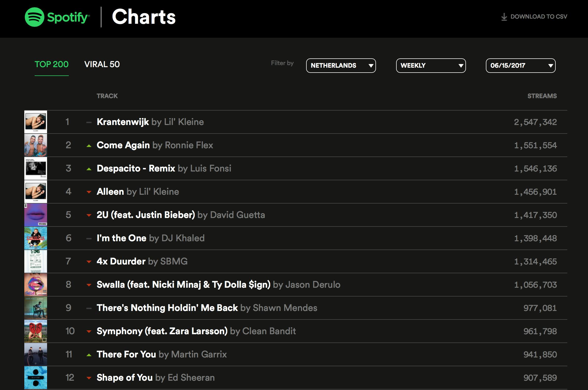Click the down arrow beside 4x Duurder

click(89, 262)
